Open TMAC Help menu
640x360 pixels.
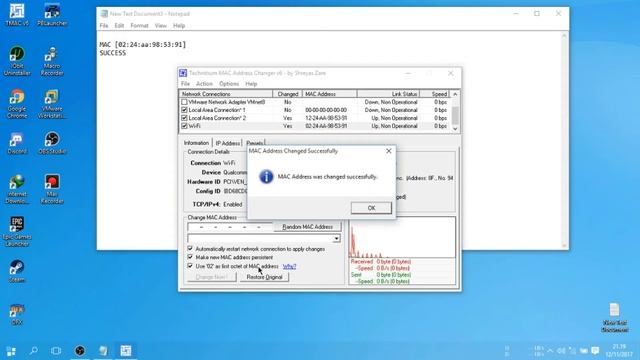pyautogui.click(x=251, y=84)
